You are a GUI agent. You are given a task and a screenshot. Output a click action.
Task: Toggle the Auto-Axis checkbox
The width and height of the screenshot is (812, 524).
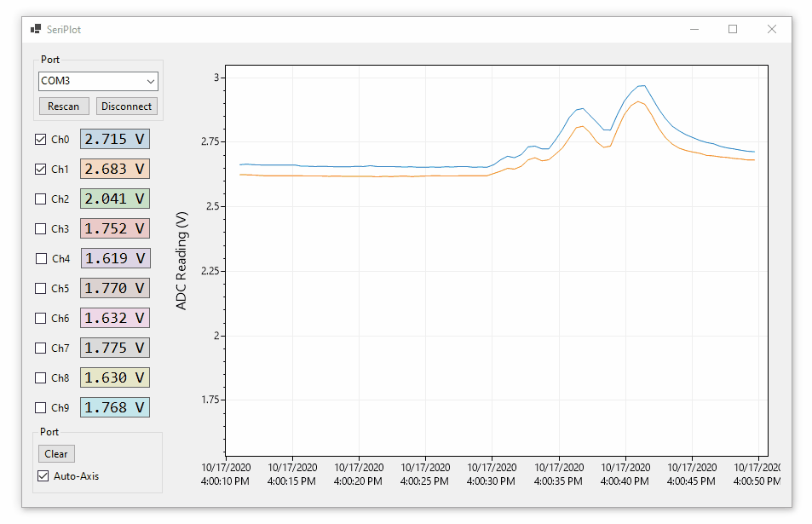[43, 475]
